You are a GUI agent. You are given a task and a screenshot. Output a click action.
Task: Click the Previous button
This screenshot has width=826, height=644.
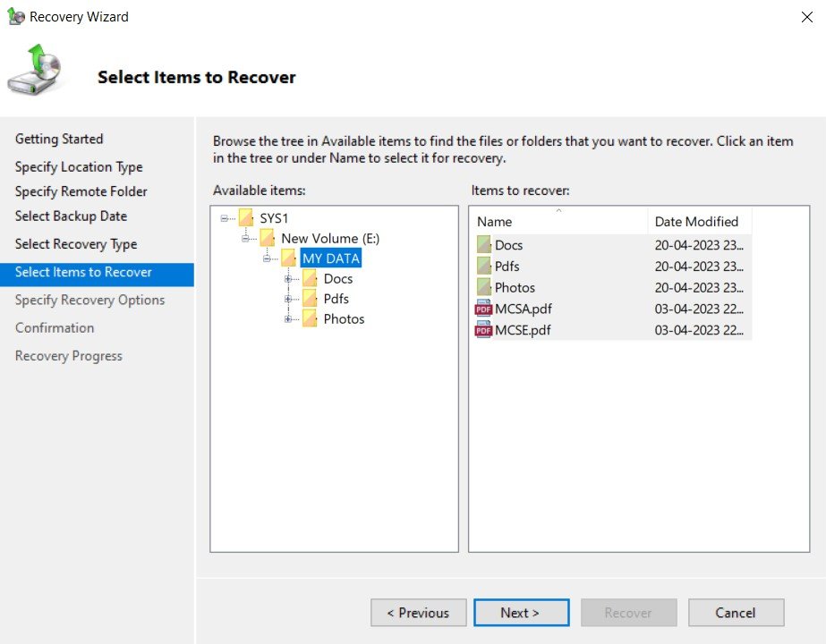[x=418, y=613]
